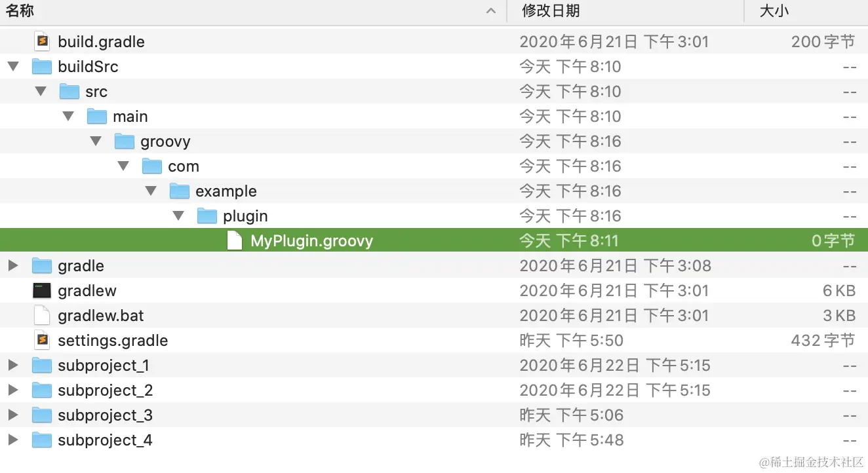
Task: Click the build.gradle Gradle file icon
Action: (41, 41)
